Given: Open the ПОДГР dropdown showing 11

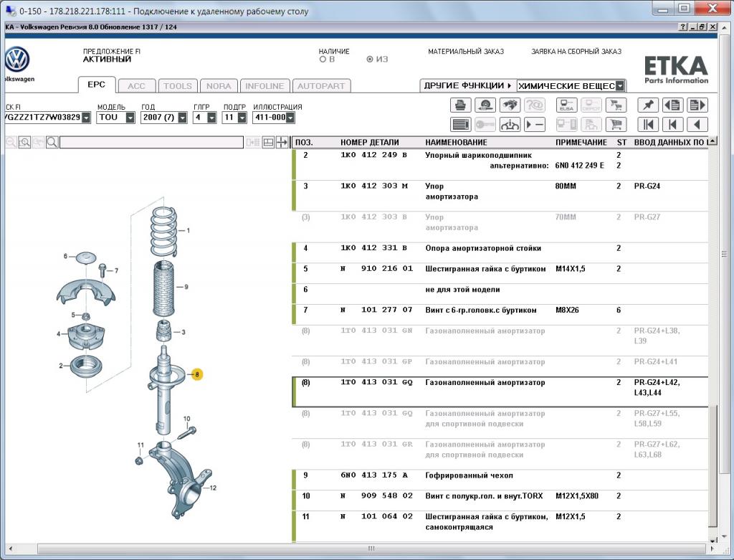Looking at the screenshot, I should point(242,118).
